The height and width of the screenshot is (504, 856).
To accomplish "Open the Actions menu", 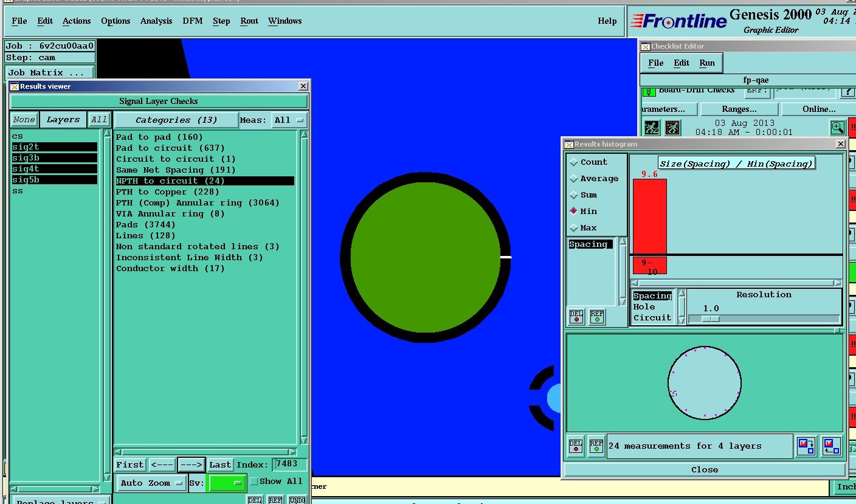I will [77, 21].
